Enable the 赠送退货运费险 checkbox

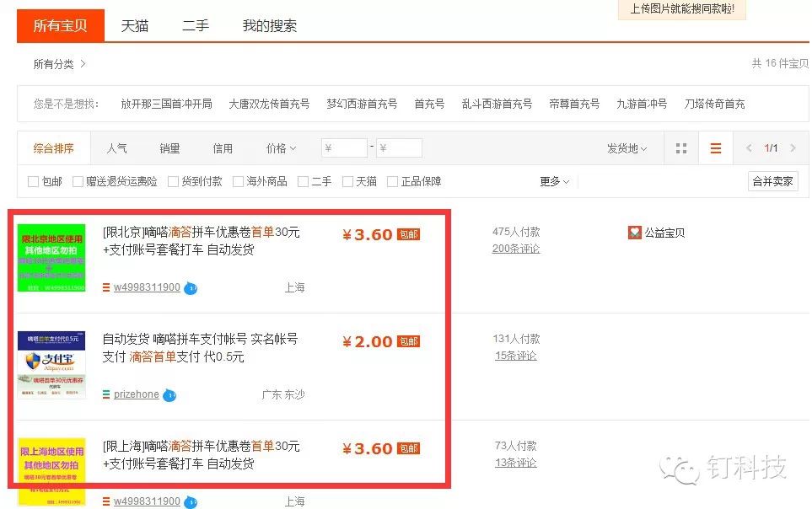[x=78, y=182]
